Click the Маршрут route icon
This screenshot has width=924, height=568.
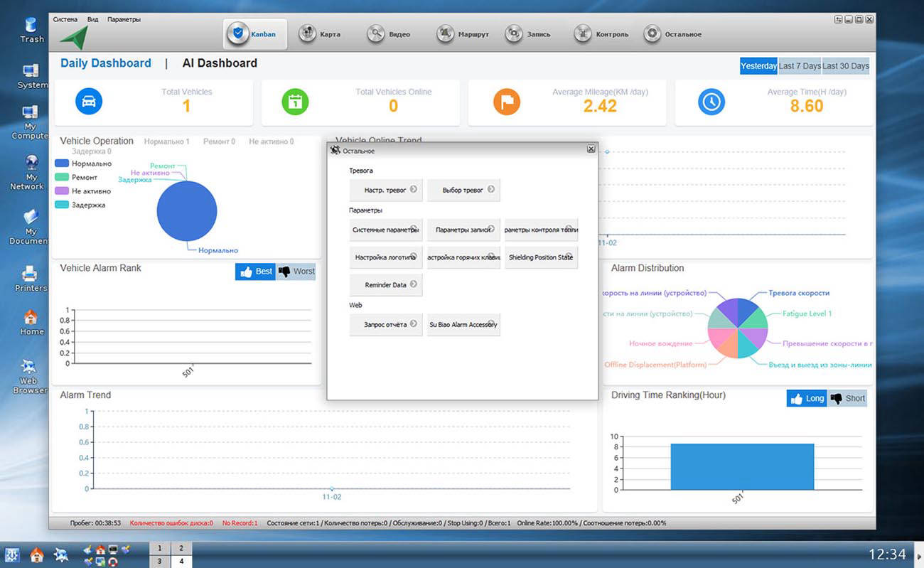coord(445,34)
